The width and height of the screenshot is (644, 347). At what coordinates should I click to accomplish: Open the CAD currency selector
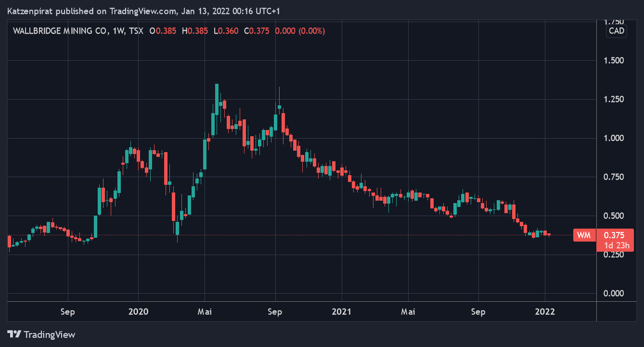click(x=616, y=31)
